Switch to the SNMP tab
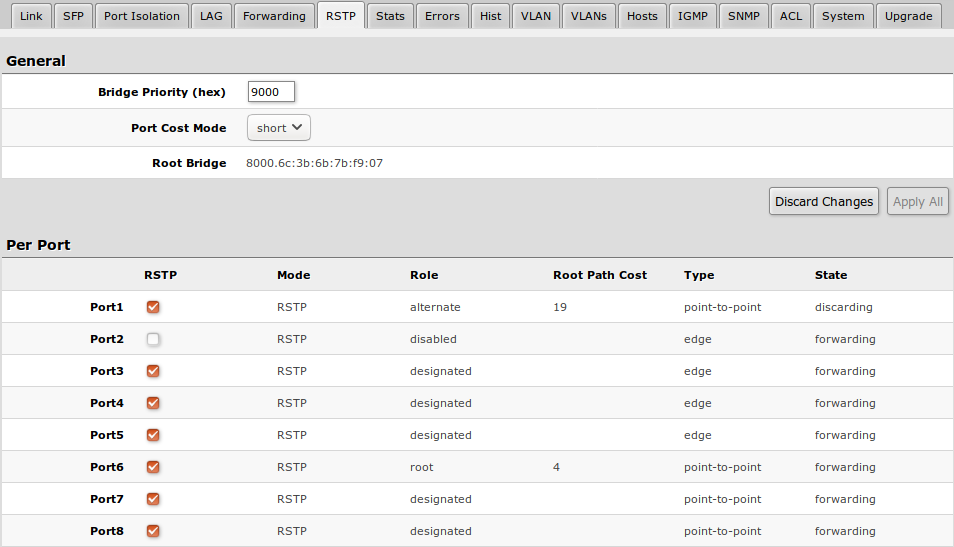 [743, 16]
